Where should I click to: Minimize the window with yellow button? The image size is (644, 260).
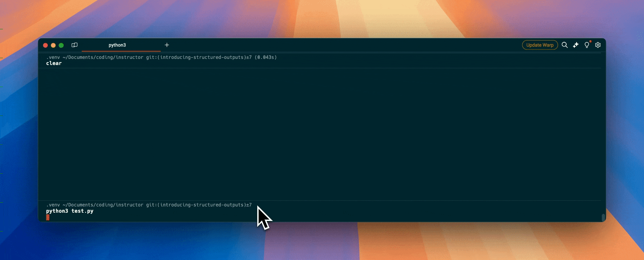click(x=53, y=45)
